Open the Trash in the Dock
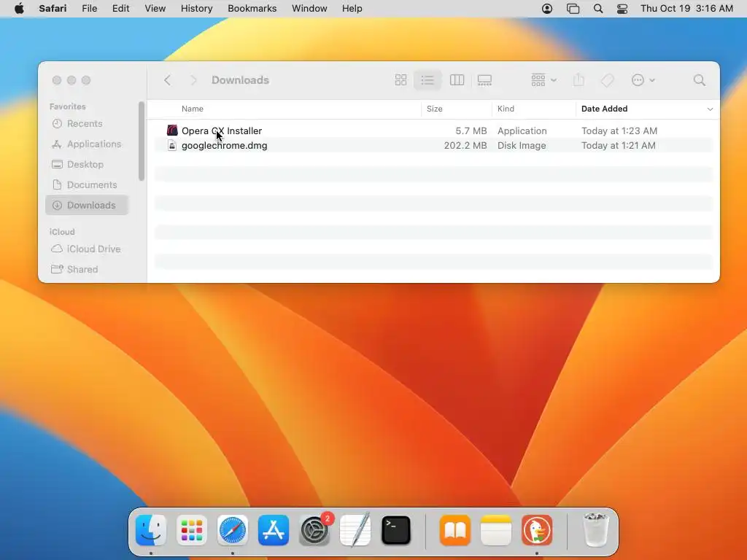Screen dimensions: 747x560 click(x=595, y=530)
